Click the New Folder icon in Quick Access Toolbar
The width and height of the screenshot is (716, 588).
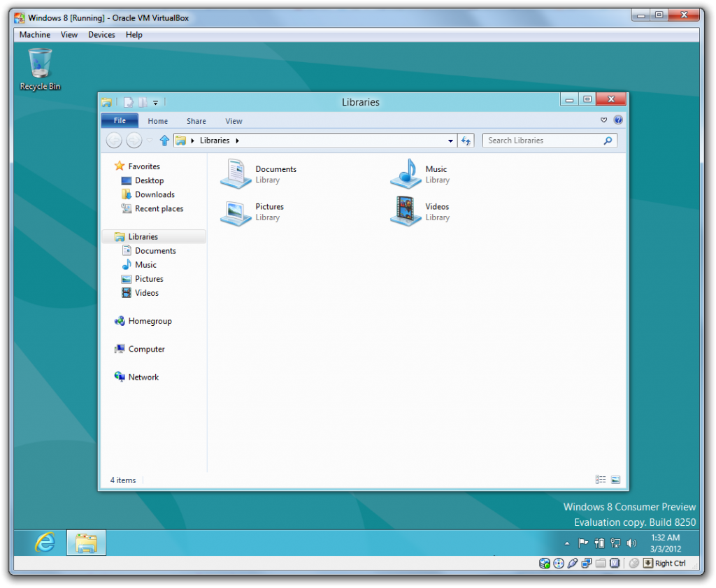[x=143, y=102]
